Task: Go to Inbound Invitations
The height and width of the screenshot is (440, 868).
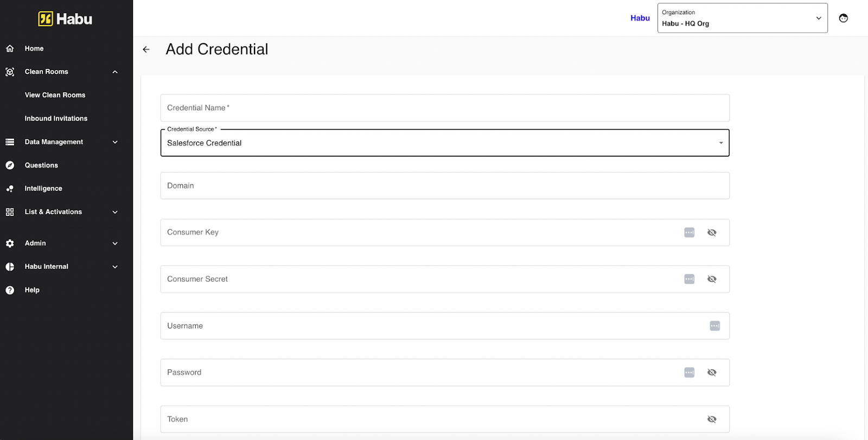Action: [x=56, y=118]
